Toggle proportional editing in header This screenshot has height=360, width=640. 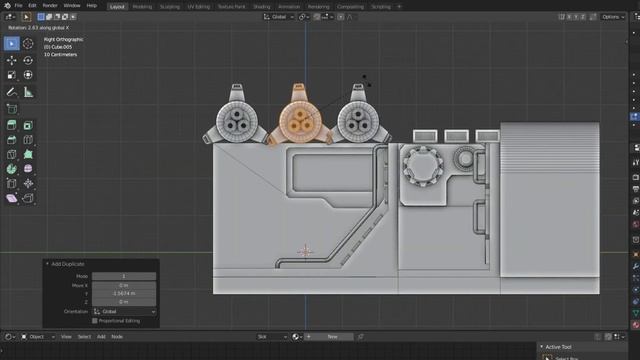(x=340, y=17)
